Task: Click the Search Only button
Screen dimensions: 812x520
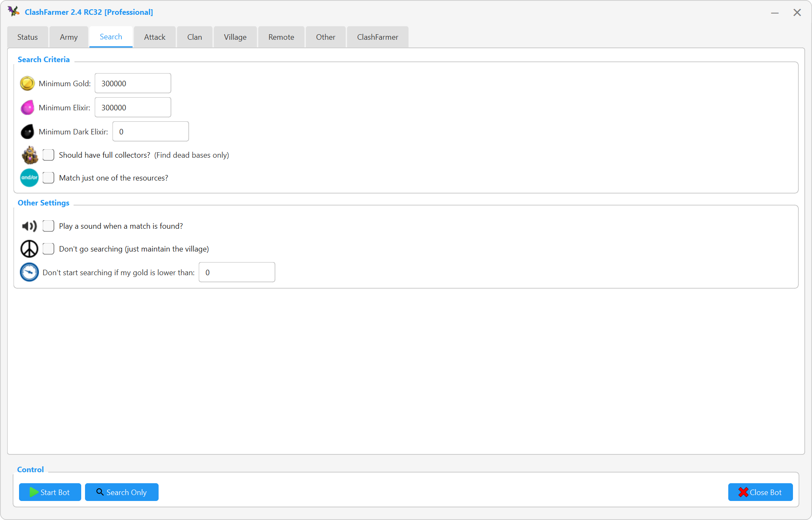Action: (122, 492)
